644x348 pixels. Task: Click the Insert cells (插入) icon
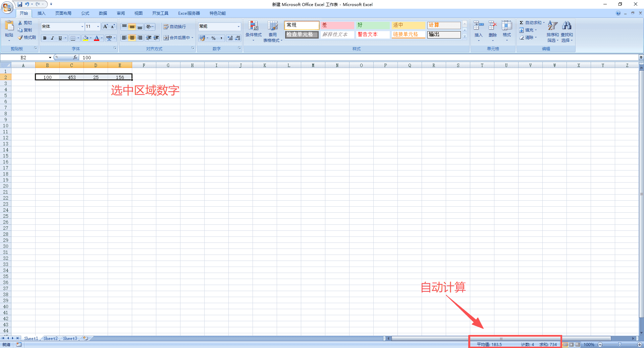[x=478, y=25]
